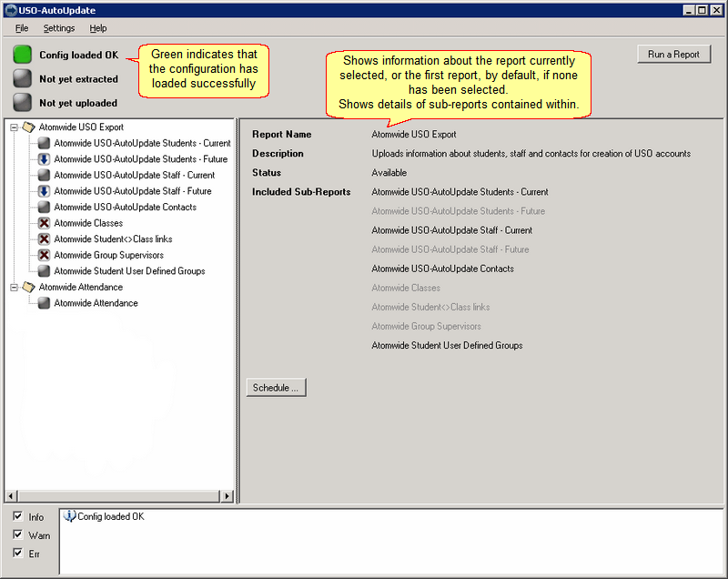The image size is (728, 579).
Task: Uncheck the Info log filter checkbox
Action: click(17, 516)
